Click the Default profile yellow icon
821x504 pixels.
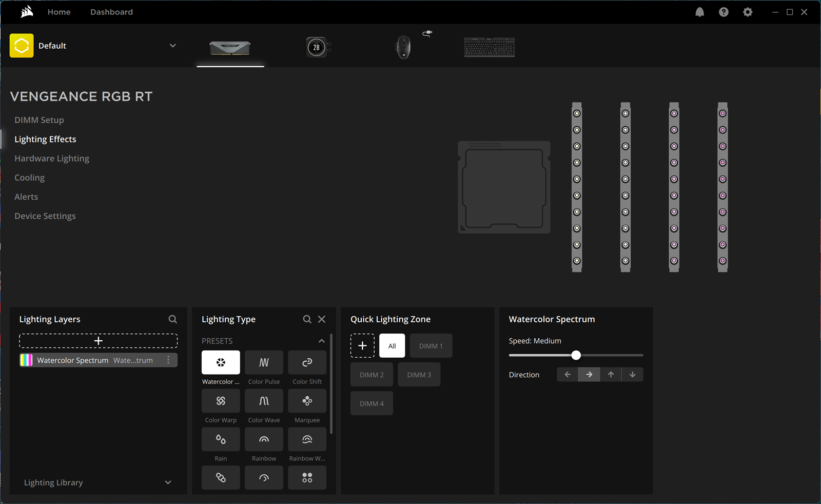(x=22, y=46)
